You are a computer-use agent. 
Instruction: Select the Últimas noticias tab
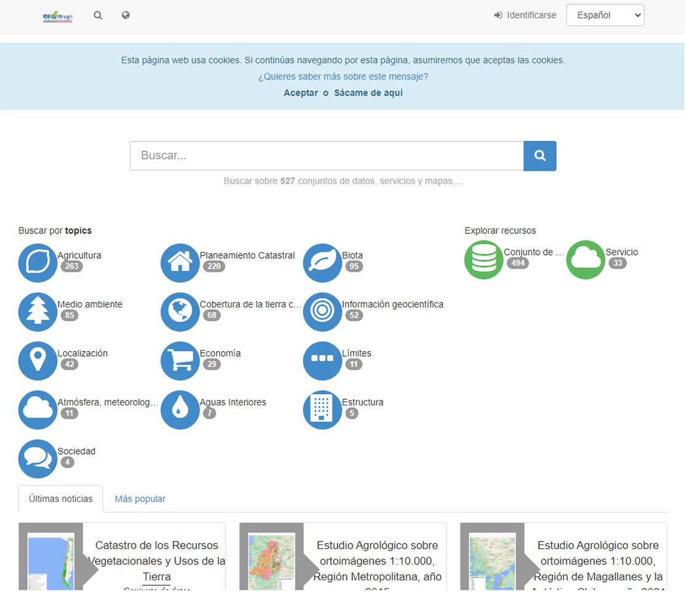60,499
